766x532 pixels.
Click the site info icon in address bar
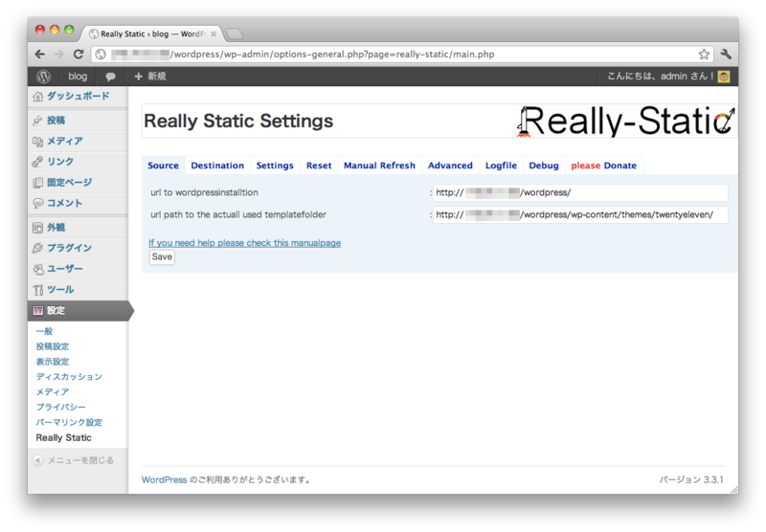coord(101,55)
